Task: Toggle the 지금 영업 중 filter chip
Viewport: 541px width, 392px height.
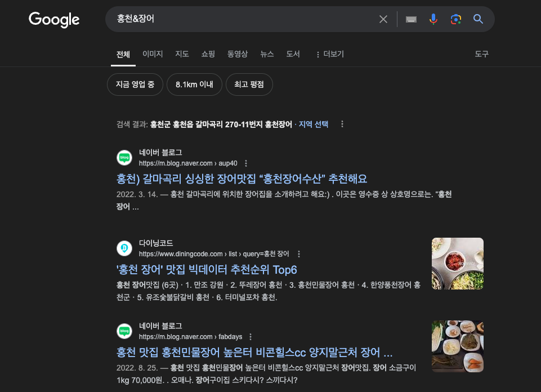Action: [135, 84]
